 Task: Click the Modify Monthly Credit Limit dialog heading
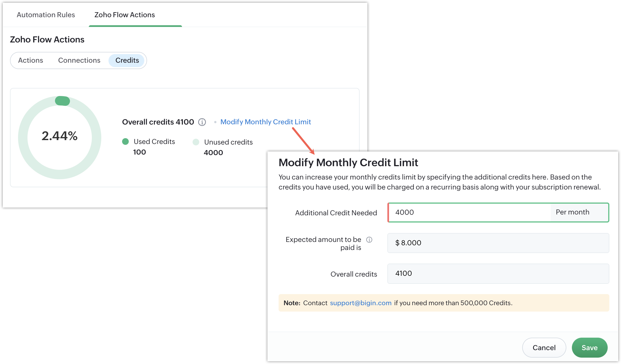tap(348, 163)
